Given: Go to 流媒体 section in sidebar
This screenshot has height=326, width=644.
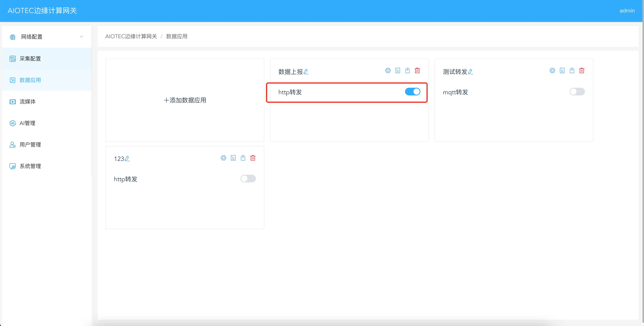Looking at the screenshot, I should tap(27, 102).
